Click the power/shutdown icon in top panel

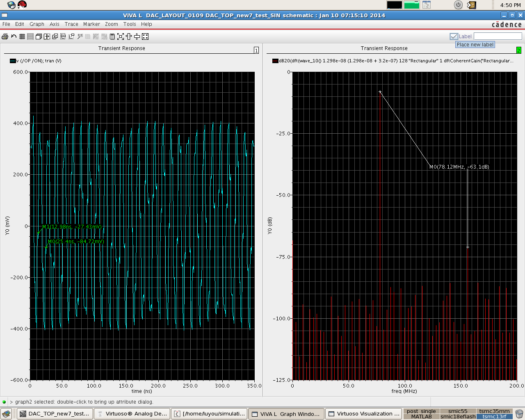(x=458, y=5)
